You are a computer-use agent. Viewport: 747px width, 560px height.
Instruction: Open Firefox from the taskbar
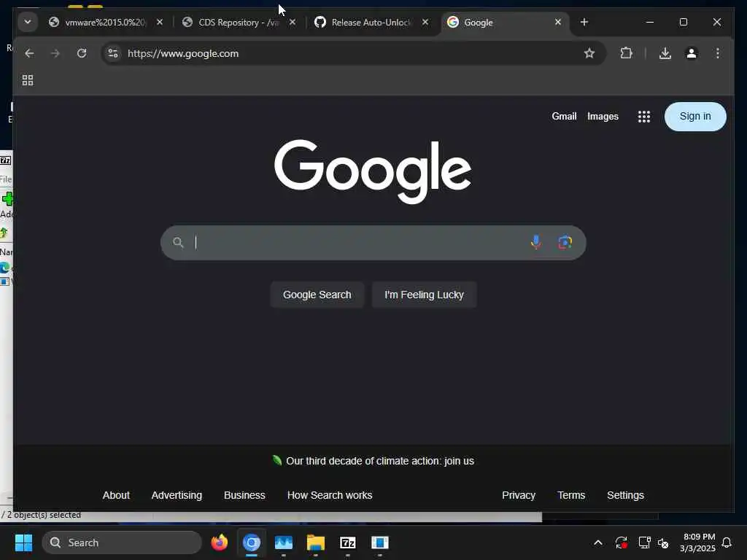219,542
